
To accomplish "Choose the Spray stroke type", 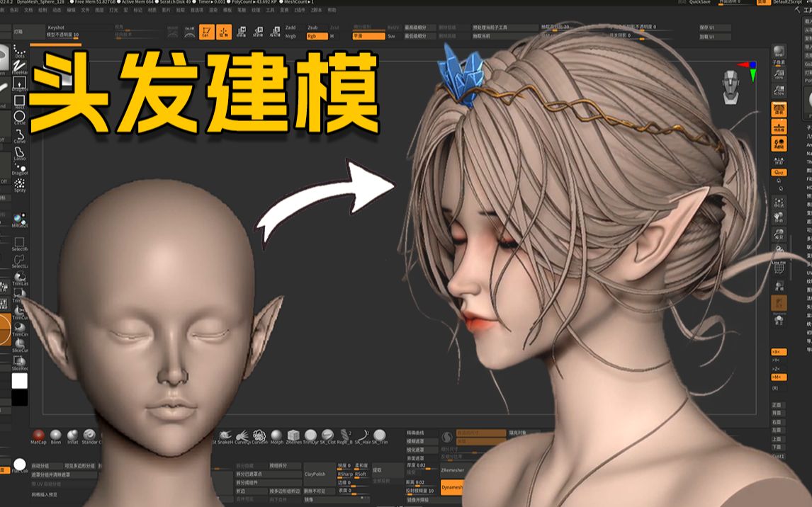I will click(x=19, y=185).
